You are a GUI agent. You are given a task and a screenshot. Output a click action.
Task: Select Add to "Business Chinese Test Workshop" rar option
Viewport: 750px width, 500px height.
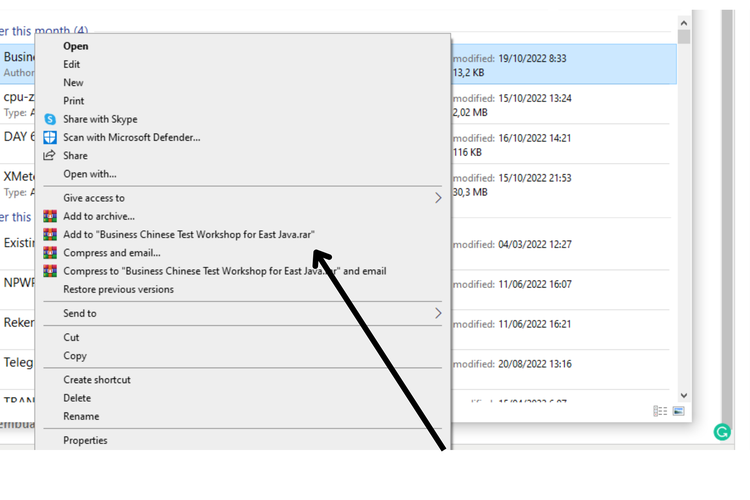(x=189, y=234)
